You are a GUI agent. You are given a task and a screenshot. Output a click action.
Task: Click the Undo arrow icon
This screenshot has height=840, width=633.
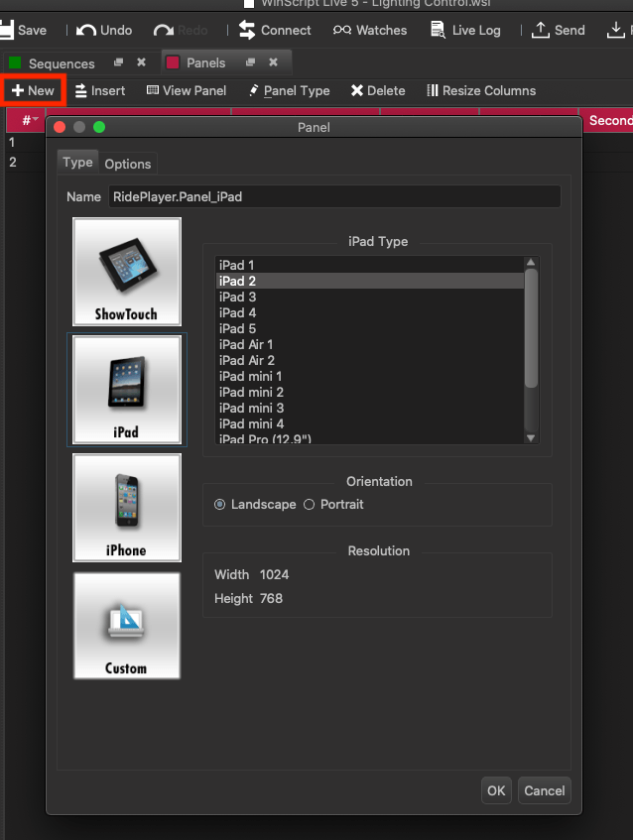[86, 30]
